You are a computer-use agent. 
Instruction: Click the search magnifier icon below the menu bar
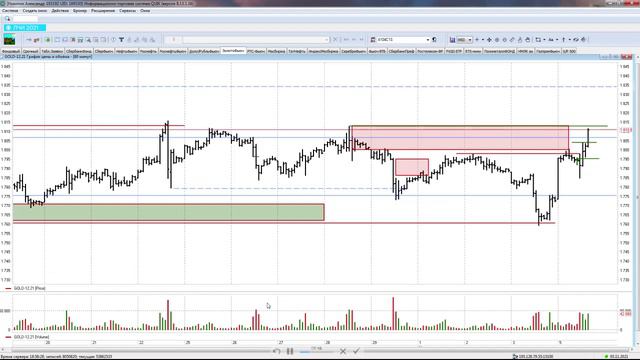click(7, 19)
